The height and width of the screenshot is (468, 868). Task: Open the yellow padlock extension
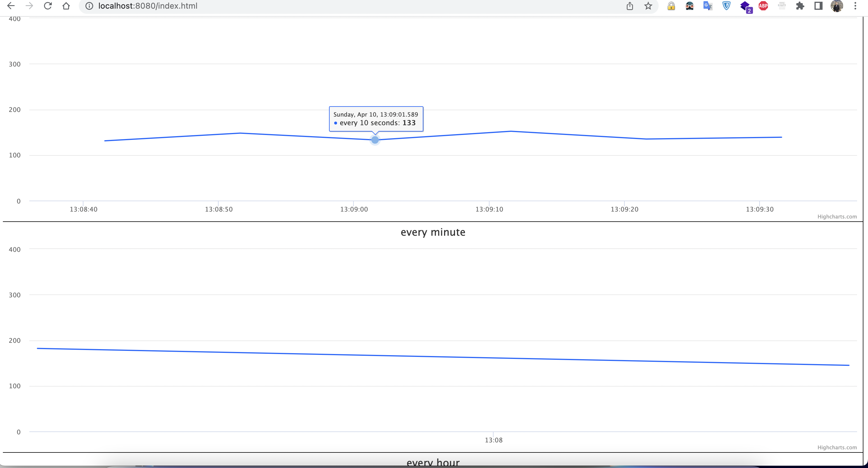(x=671, y=6)
